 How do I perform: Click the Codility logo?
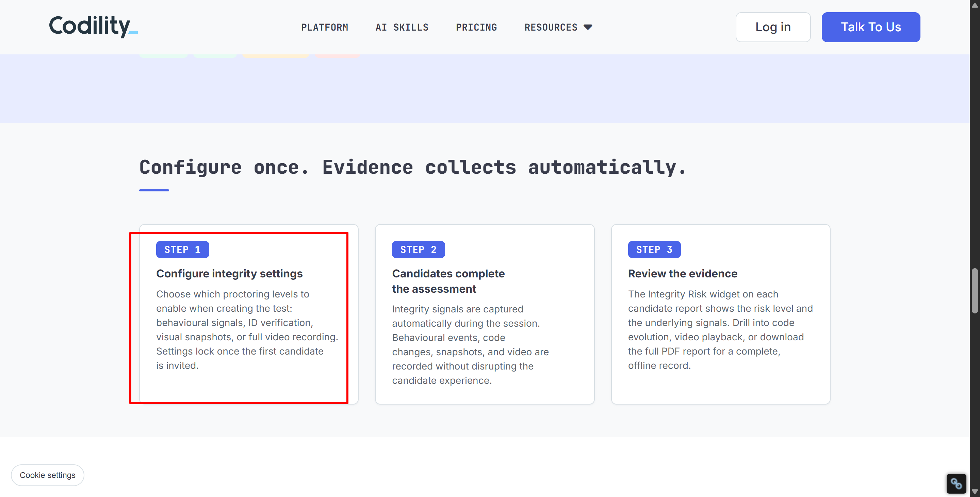93,27
